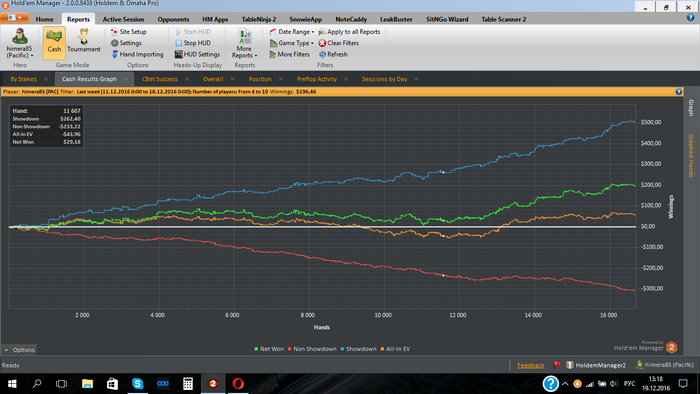700x394 pixels.
Task: Open Windows Start menu
Action: [12, 384]
